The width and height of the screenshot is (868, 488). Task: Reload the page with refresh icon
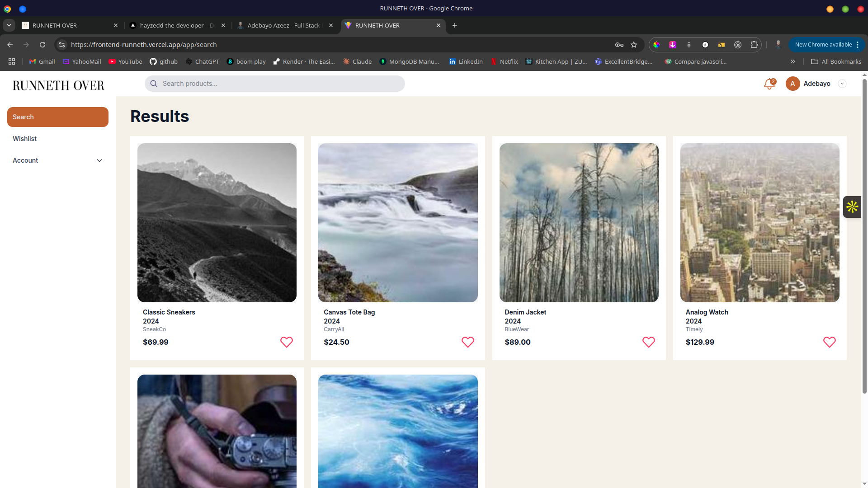pyautogui.click(x=42, y=45)
